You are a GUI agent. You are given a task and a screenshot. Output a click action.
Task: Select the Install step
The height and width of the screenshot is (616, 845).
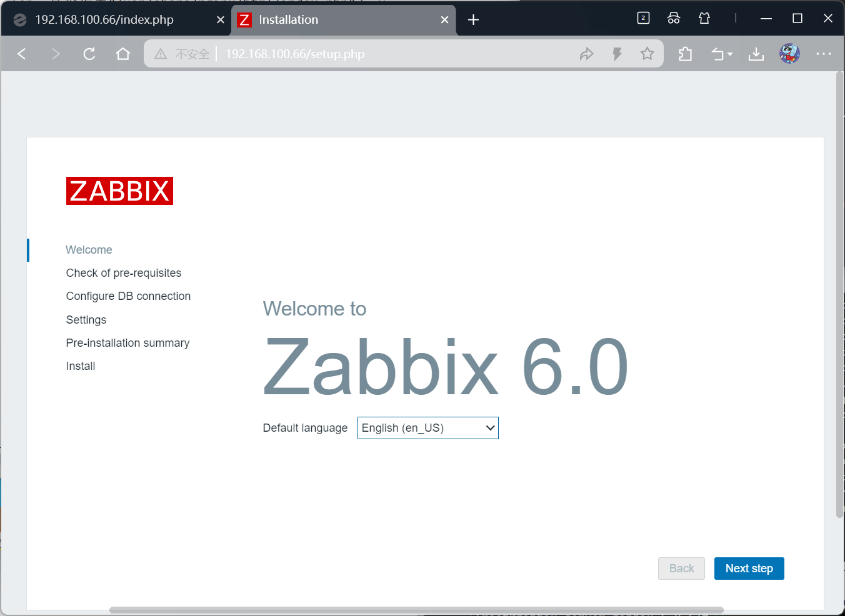coord(81,366)
